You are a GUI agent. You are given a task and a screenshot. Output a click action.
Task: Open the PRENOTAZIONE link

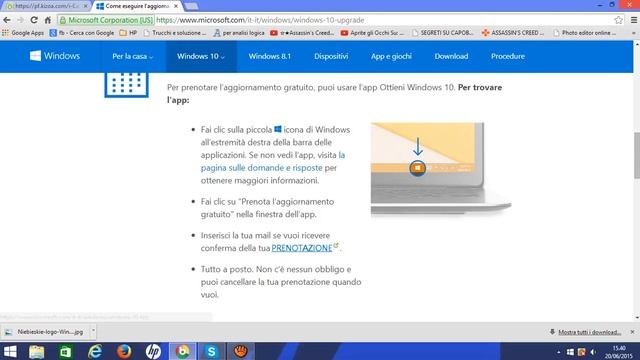tap(302, 248)
